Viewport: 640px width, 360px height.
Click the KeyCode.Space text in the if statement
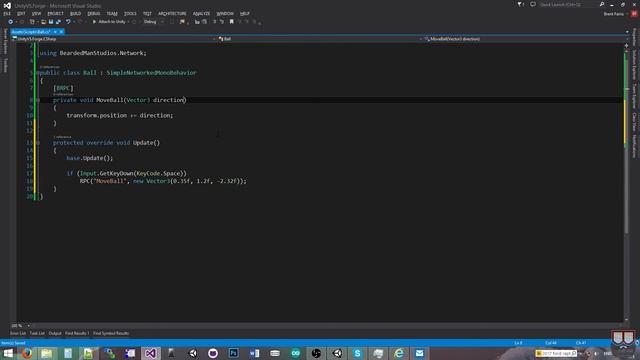coord(158,173)
